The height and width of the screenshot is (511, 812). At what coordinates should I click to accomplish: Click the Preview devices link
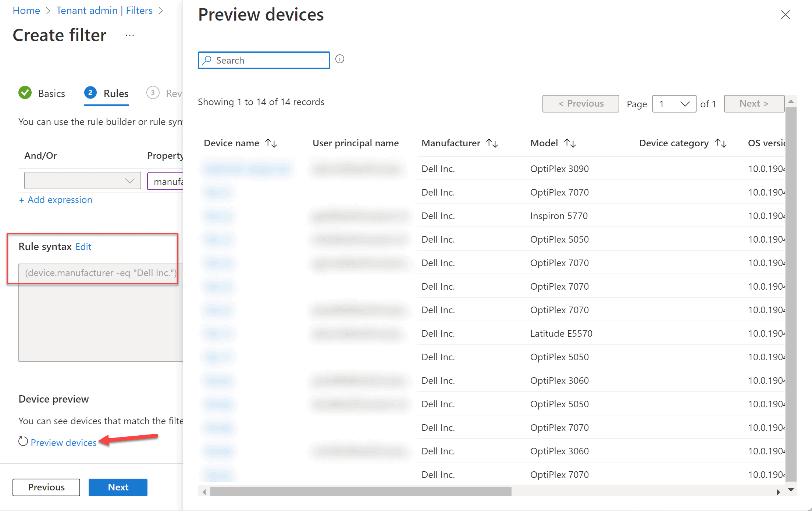(63, 443)
